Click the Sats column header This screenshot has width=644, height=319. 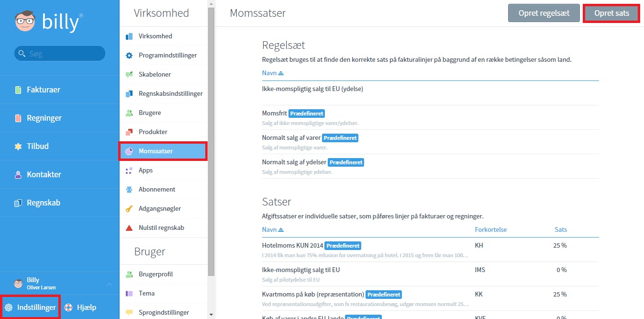coord(561,229)
